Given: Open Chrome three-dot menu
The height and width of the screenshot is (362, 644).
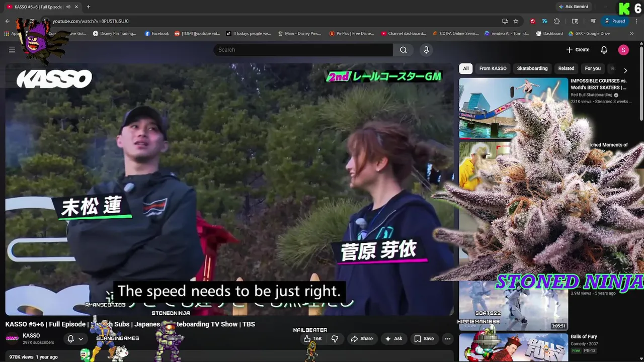Looking at the screenshot, I should [636, 21].
